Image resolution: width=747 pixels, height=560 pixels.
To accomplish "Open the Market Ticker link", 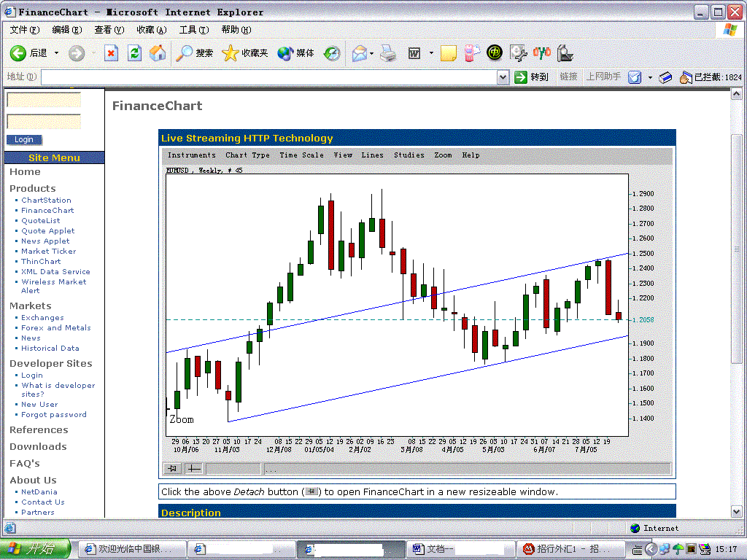I will coord(49,252).
